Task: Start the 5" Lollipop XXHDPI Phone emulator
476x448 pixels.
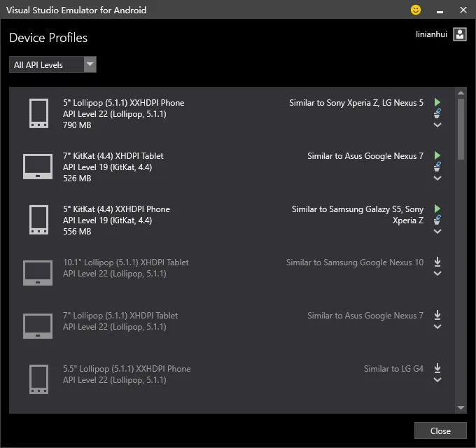Action: pos(437,102)
